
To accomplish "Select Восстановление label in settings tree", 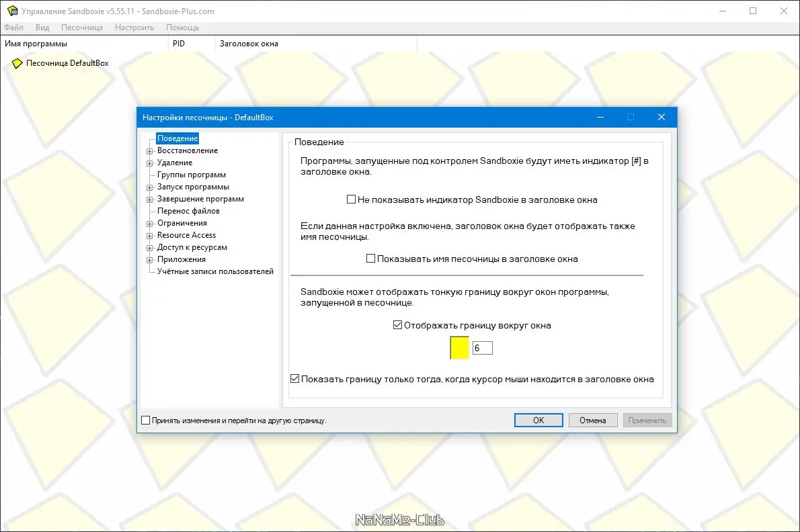I will [x=188, y=151].
